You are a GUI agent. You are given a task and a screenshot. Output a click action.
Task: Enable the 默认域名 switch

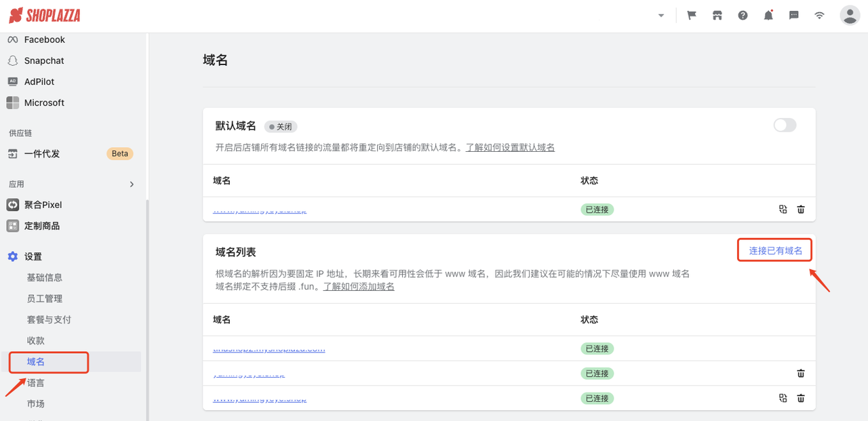[x=785, y=125]
